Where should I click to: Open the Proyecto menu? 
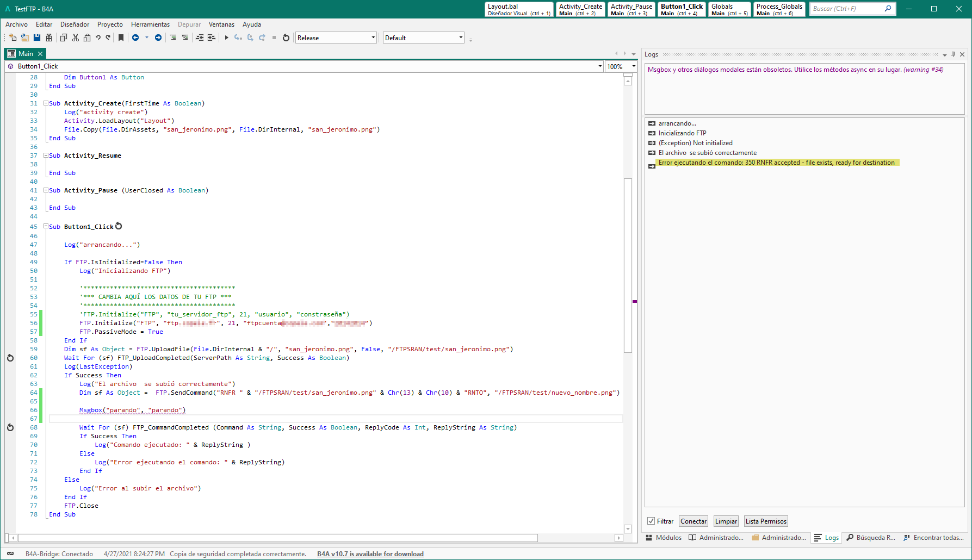(x=110, y=24)
